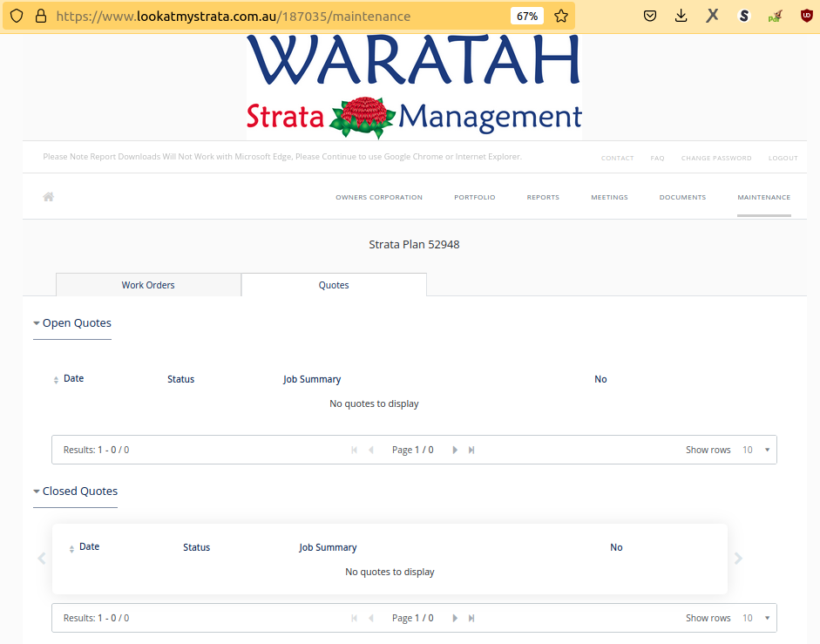This screenshot has height=644, width=820.
Task: Click the 67% zoom level indicator
Action: coord(527,17)
